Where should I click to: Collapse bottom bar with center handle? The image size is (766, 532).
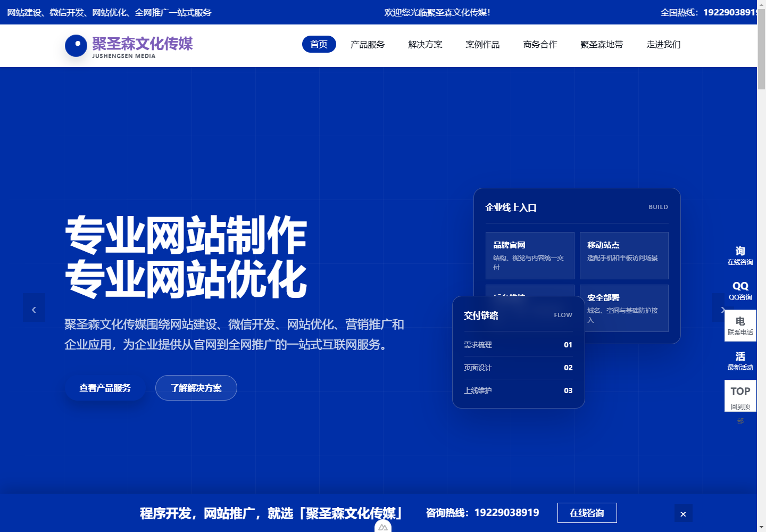(383, 527)
